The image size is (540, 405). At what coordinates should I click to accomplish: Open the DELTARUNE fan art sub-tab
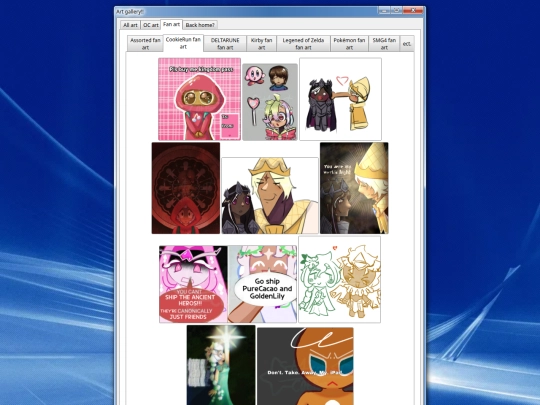[x=225, y=44]
